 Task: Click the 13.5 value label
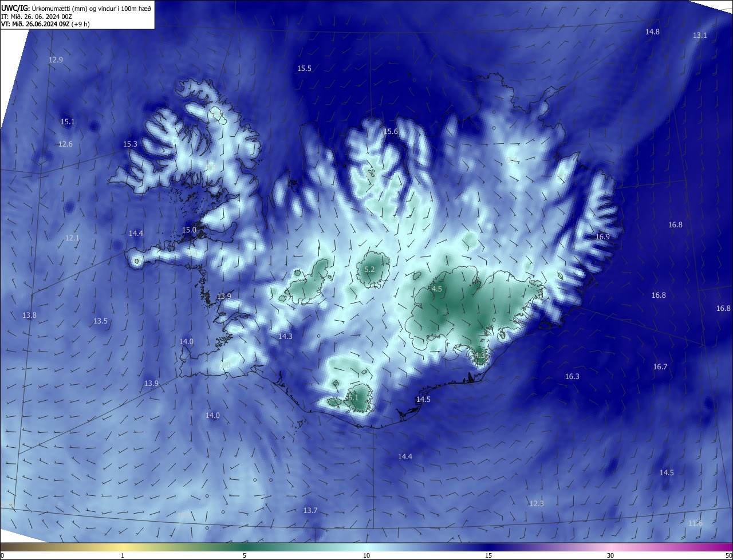[100, 321]
